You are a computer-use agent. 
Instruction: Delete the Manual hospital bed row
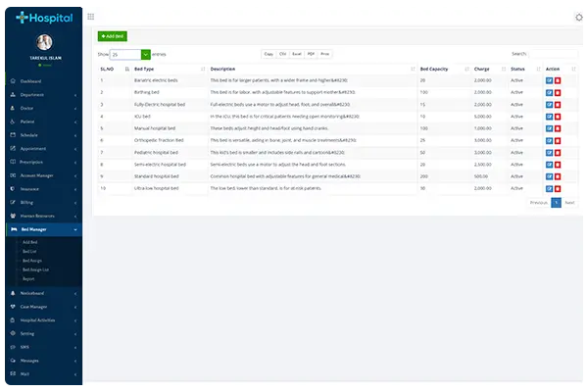(558, 127)
